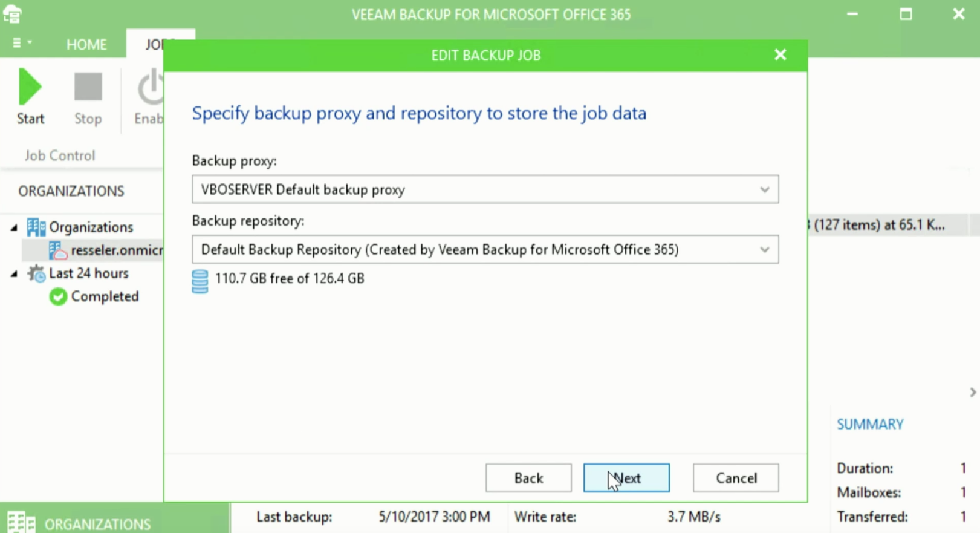Click the Organizations pane icon at bottom
The image size is (980, 533).
tap(21, 523)
